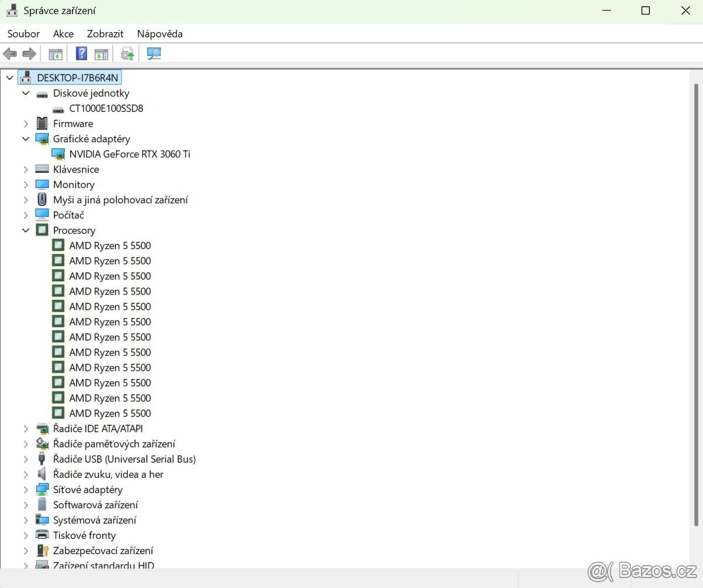Select the DESKTOP-I7B6R4N root node
703x588 pixels.
77,77
